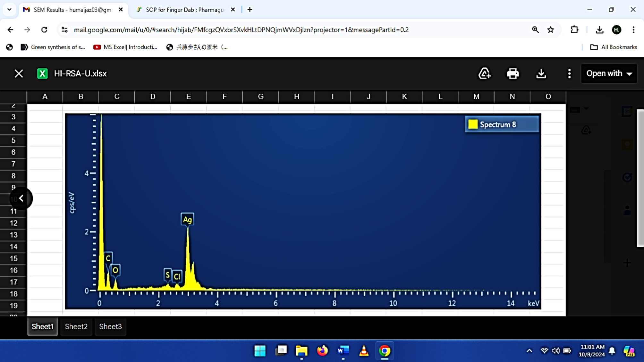644x362 pixels.
Task: Open the zoom magnifier icon
Action: click(x=535, y=30)
